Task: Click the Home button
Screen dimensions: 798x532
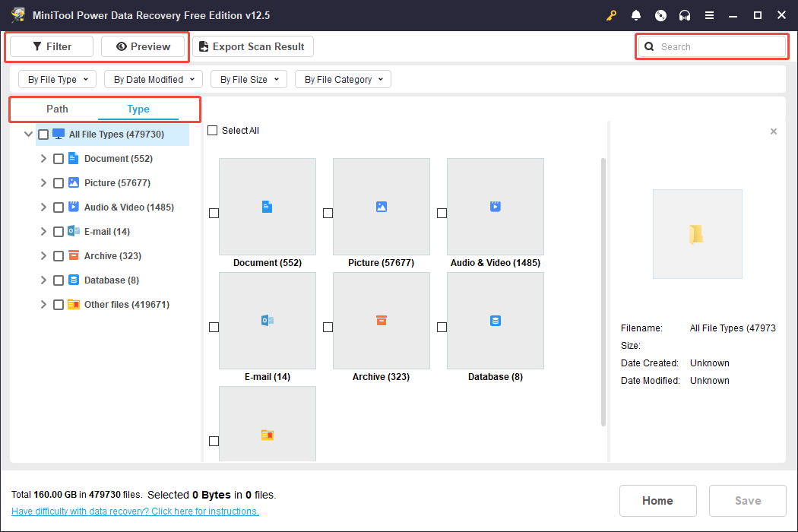Action: (x=657, y=500)
